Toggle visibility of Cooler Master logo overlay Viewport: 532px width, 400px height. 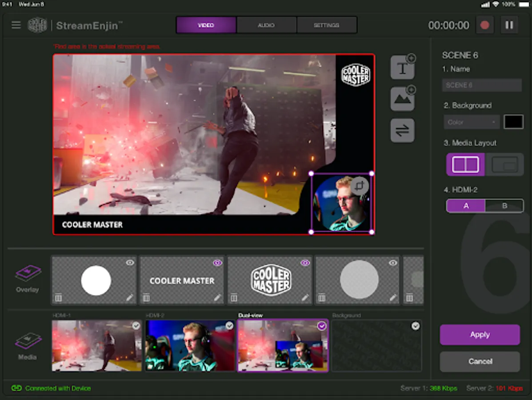pos(305,263)
